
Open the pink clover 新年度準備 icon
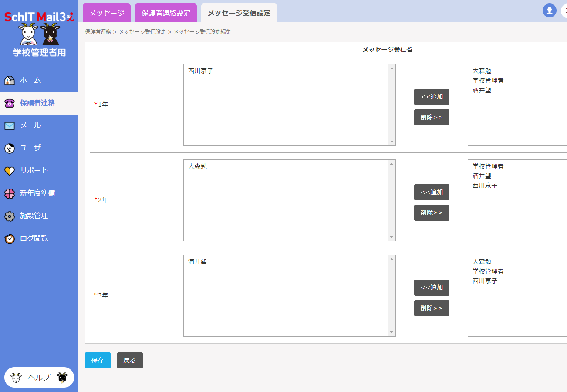pyautogui.click(x=10, y=194)
